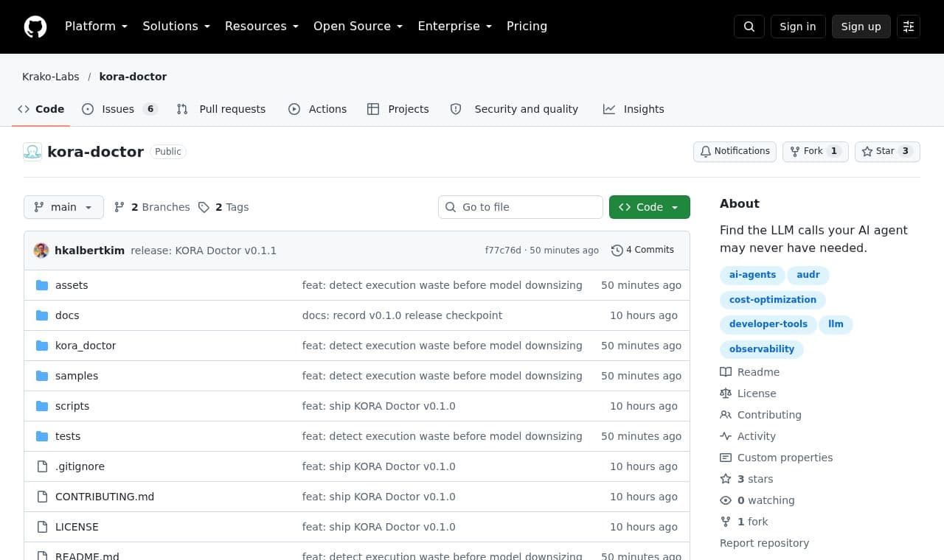Open the .gitignore file

[x=80, y=466]
